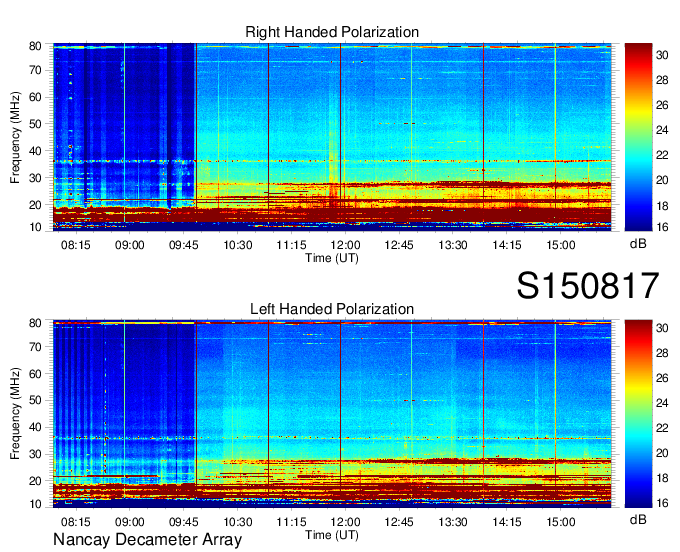Click 13:30 tick on Right Handed time axis
Viewport: 680px width, 552px height.
(x=453, y=245)
